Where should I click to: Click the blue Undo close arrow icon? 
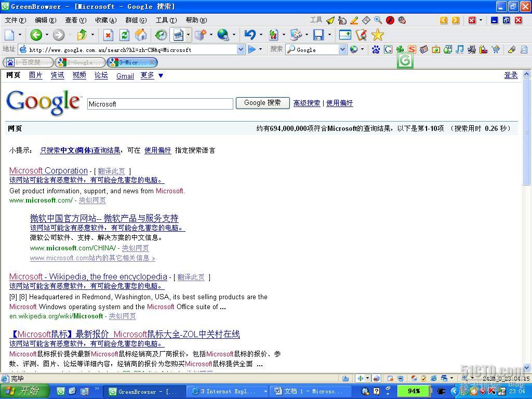(x=250, y=35)
